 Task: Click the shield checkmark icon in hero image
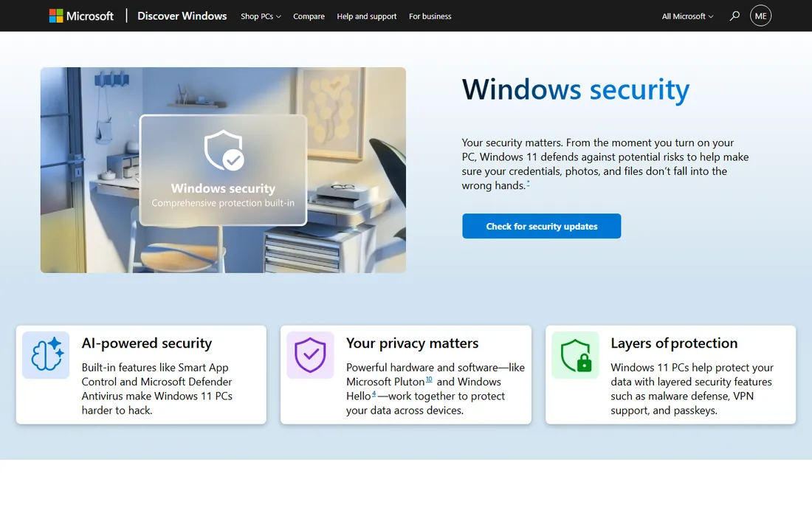pos(224,150)
